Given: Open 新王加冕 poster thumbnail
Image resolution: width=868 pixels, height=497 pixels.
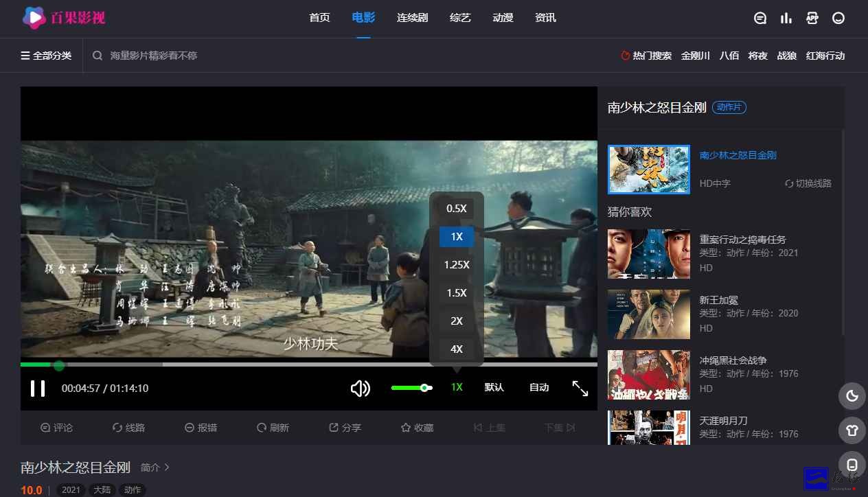Looking at the screenshot, I should 649,314.
